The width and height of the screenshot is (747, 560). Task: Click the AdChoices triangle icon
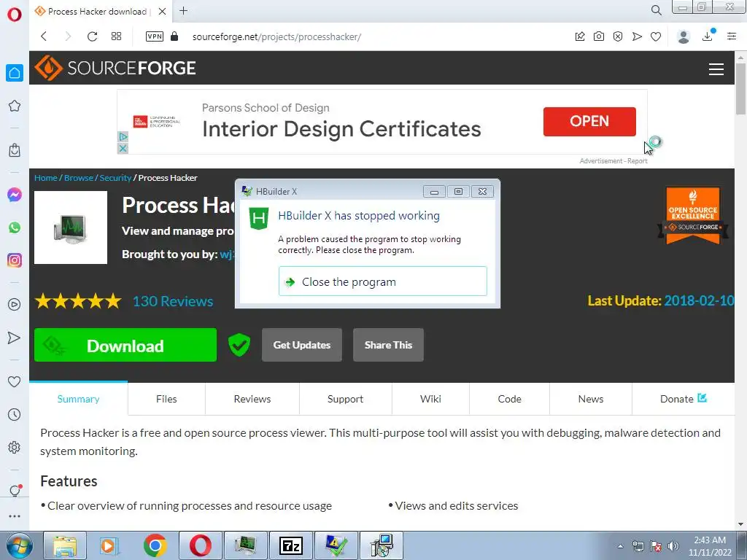click(123, 136)
